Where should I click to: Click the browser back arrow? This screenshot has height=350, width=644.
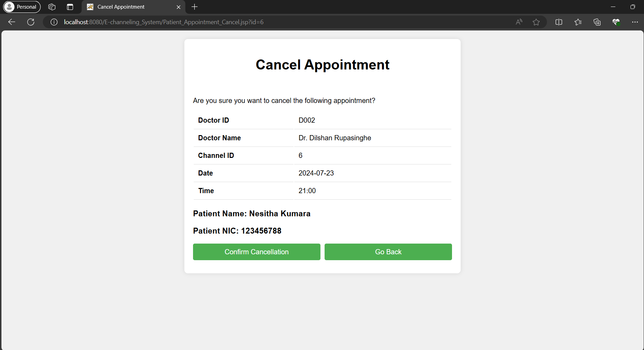click(x=12, y=22)
